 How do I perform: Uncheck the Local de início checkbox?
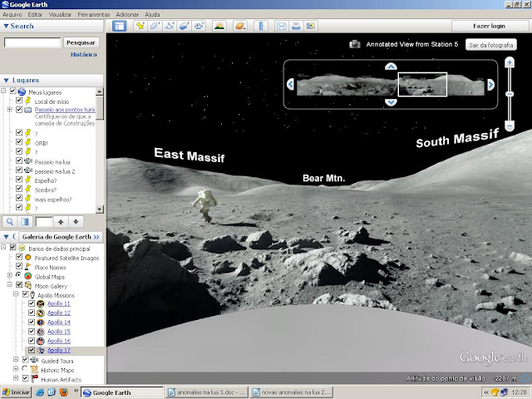(19, 101)
